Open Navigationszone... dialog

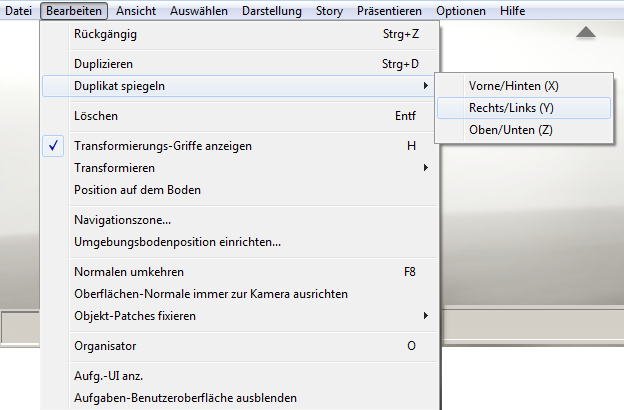[x=239, y=220]
